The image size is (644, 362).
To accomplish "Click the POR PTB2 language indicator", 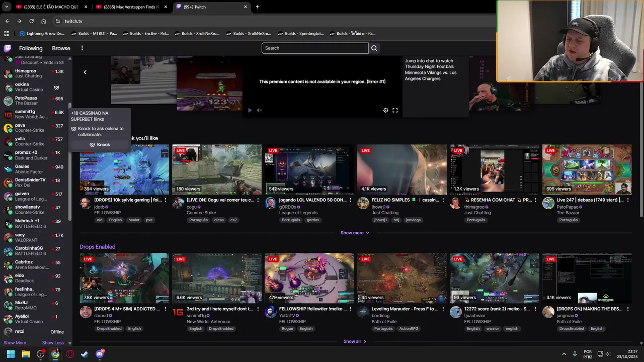I will 588,354.
